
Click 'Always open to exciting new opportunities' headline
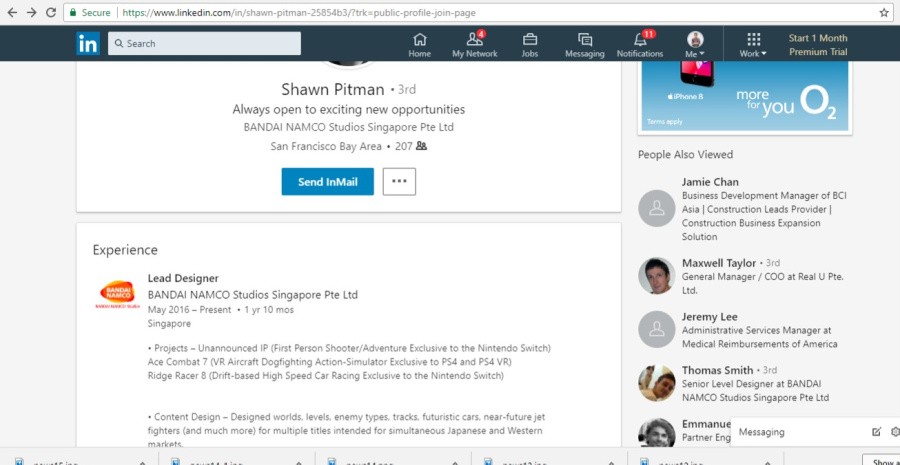(348, 110)
